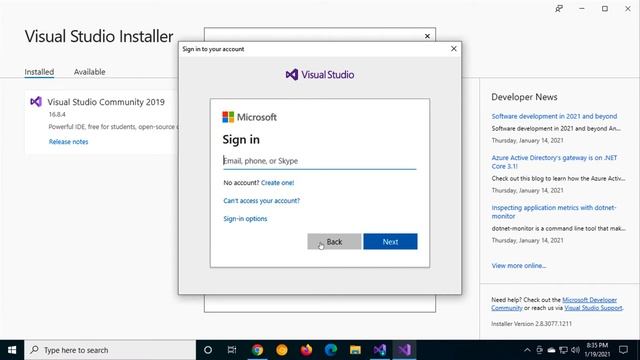This screenshot has width=640, height=360.
Task: Open the 'Create one!' account link
Action: 278,183
